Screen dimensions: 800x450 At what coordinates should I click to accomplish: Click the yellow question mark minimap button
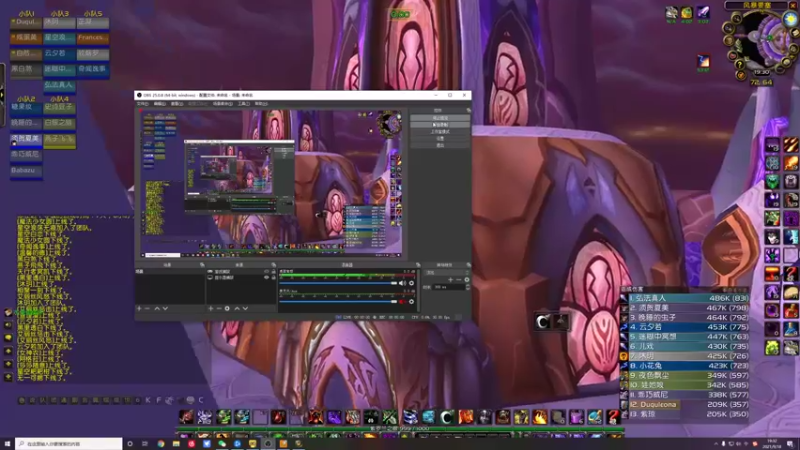coord(739,65)
